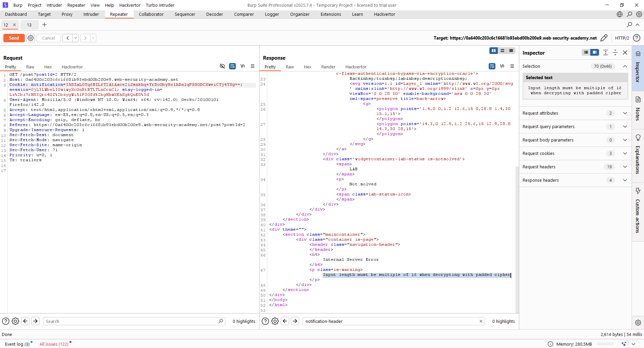The width and height of the screenshot is (644, 348).
Task: Open the Render tab in Response
Action: point(328,67)
